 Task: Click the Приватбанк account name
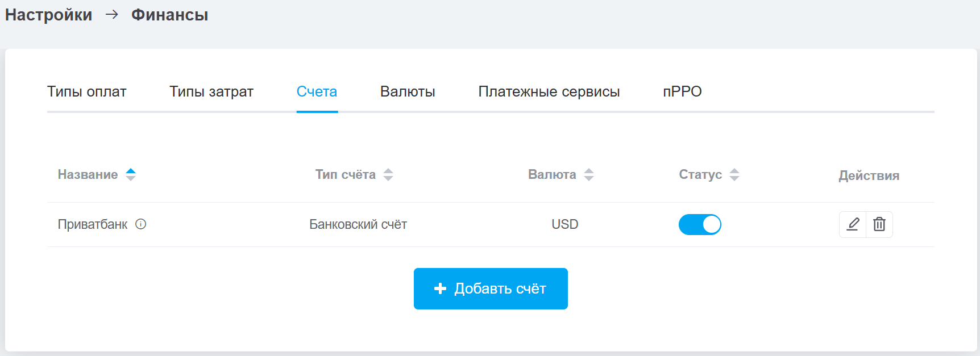pos(93,224)
